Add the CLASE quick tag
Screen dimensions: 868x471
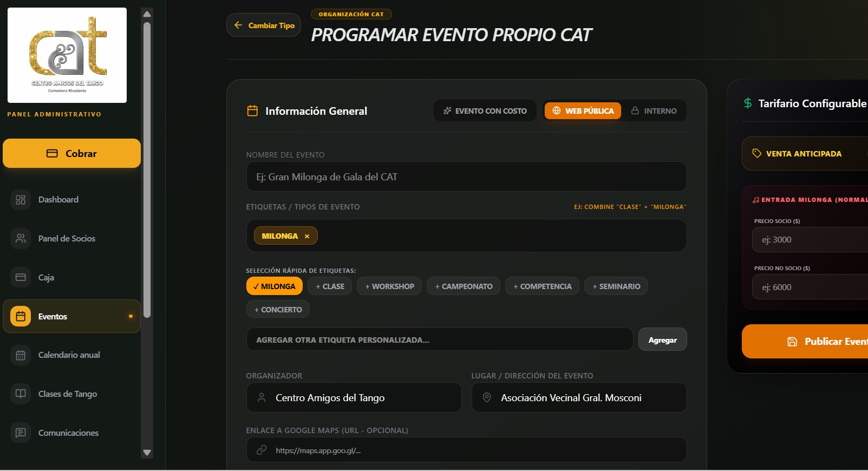(330, 286)
